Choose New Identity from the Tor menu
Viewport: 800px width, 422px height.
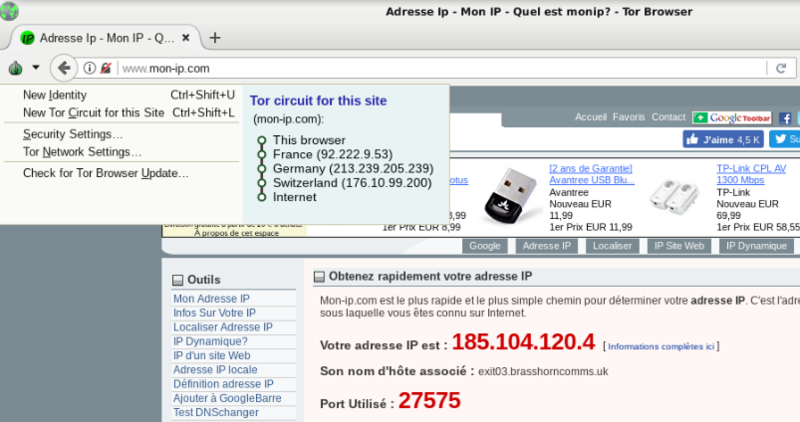[x=129, y=95]
